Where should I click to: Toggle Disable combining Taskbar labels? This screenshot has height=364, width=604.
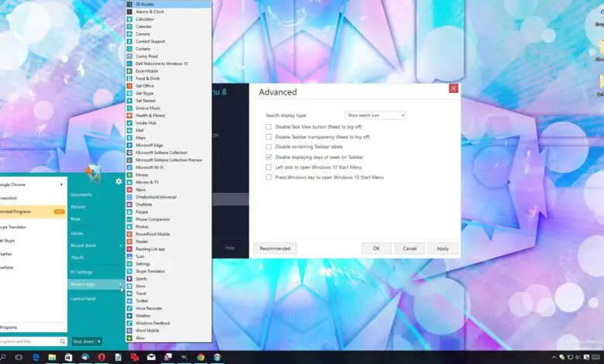tap(269, 146)
